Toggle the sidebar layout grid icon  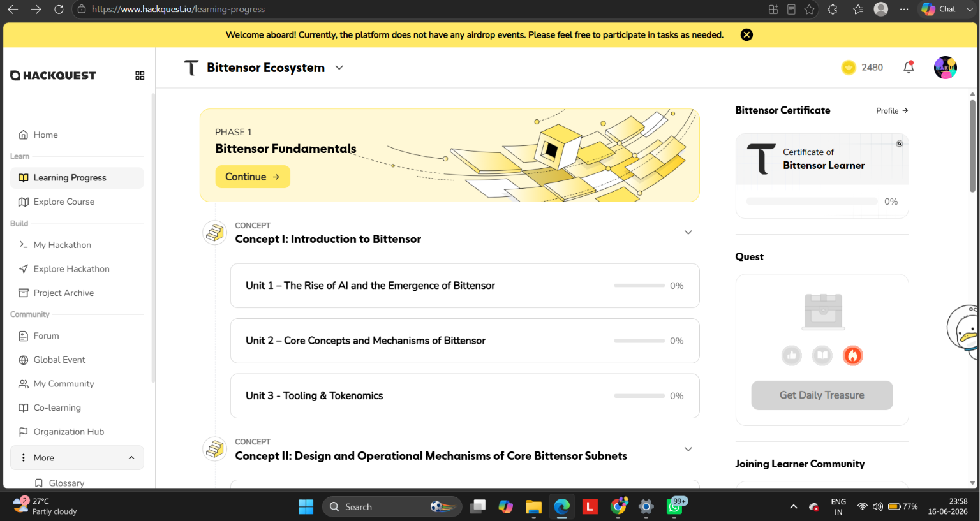[140, 75]
